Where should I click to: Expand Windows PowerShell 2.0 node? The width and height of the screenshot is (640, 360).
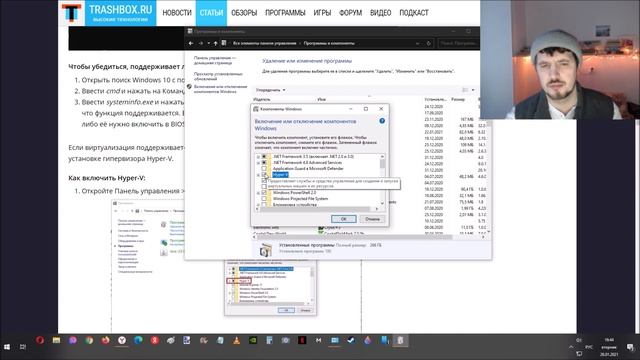258,193
